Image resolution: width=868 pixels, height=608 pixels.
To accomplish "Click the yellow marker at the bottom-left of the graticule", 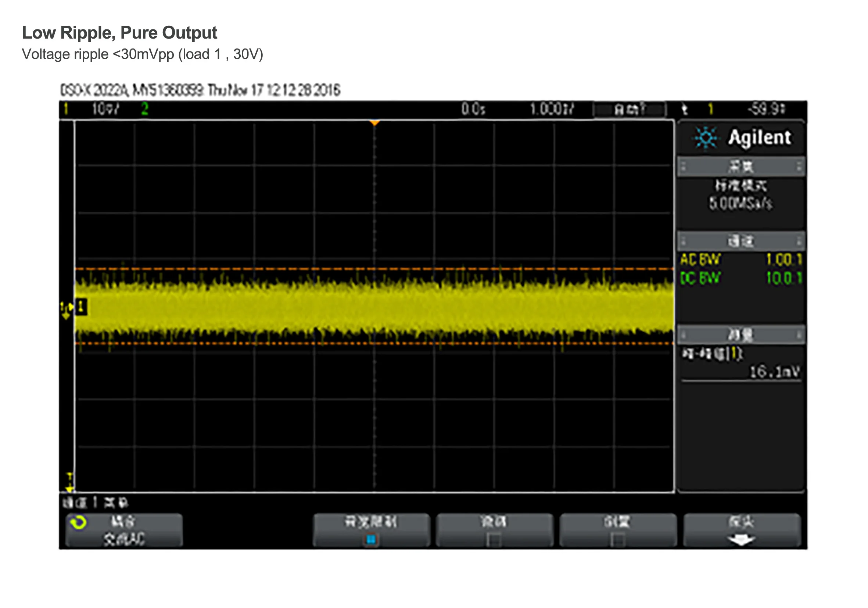I will (x=69, y=483).
